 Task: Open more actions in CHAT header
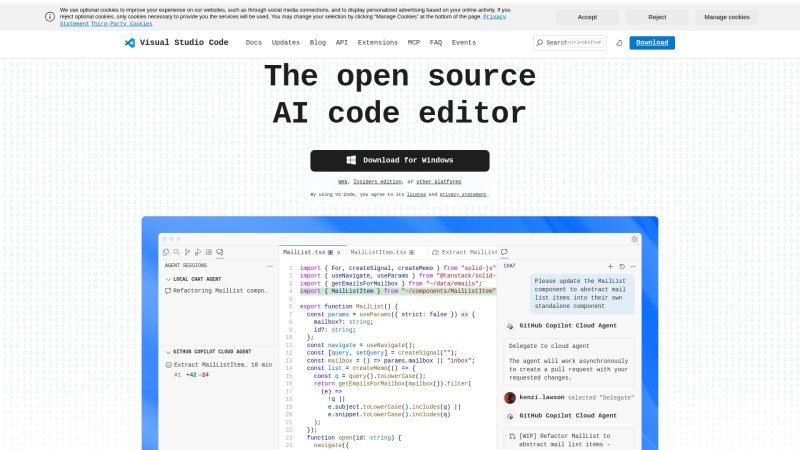pyautogui.click(x=633, y=266)
